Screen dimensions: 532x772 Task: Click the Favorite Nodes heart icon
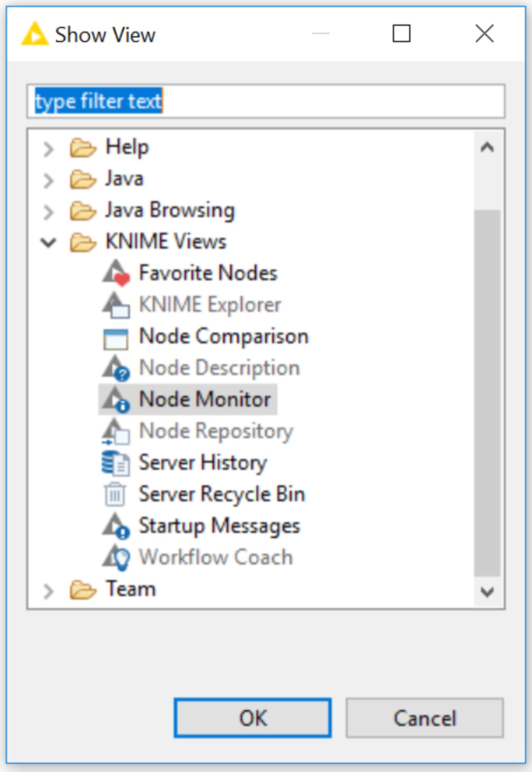[116, 273]
